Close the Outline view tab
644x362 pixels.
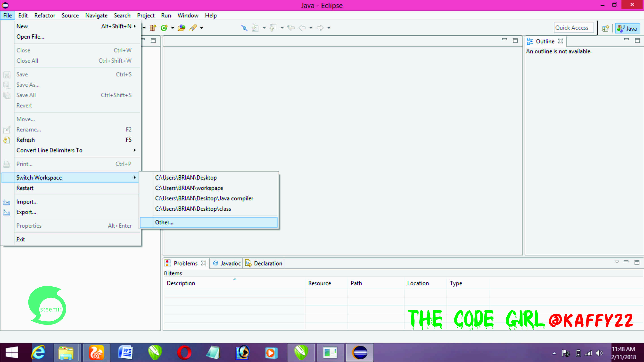click(x=561, y=41)
